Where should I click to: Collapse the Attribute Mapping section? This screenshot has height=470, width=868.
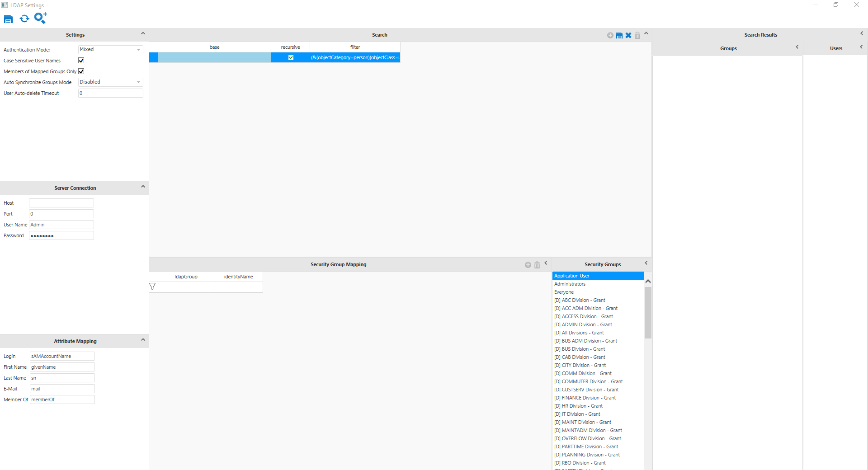click(x=143, y=340)
